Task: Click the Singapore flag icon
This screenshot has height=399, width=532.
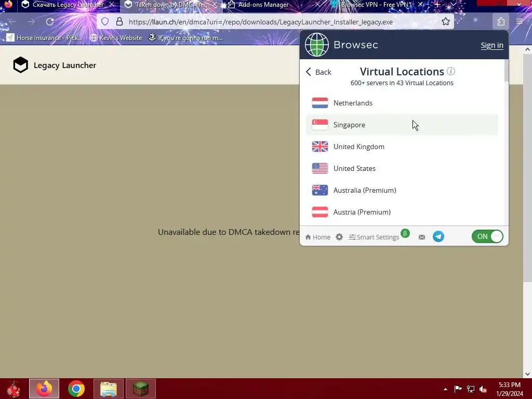Action: (320, 125)
